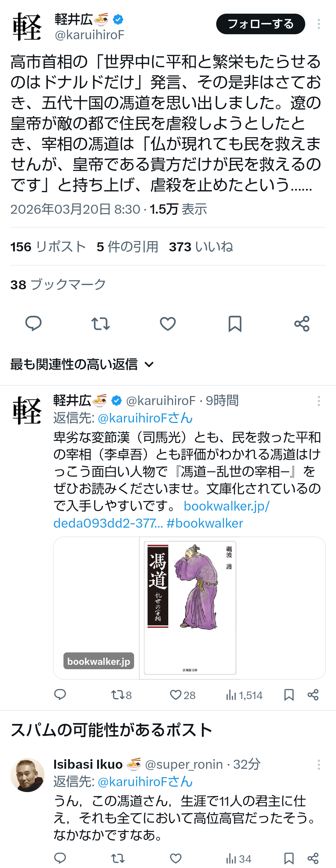This screenshot has height=868, width=336.
Task: Repost the reply showing 8 reposts
Action: 121,695
